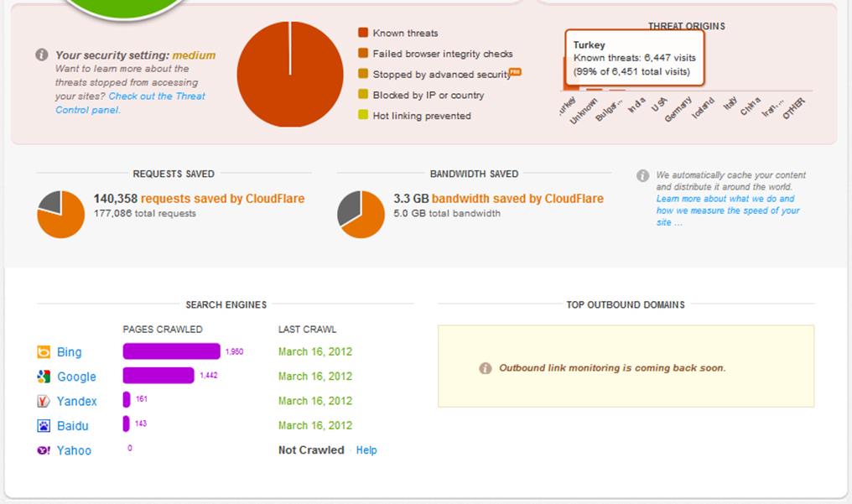
Task: Click the Turkey tooltip title
Action: pyautogui.click(x=589, y=45)
